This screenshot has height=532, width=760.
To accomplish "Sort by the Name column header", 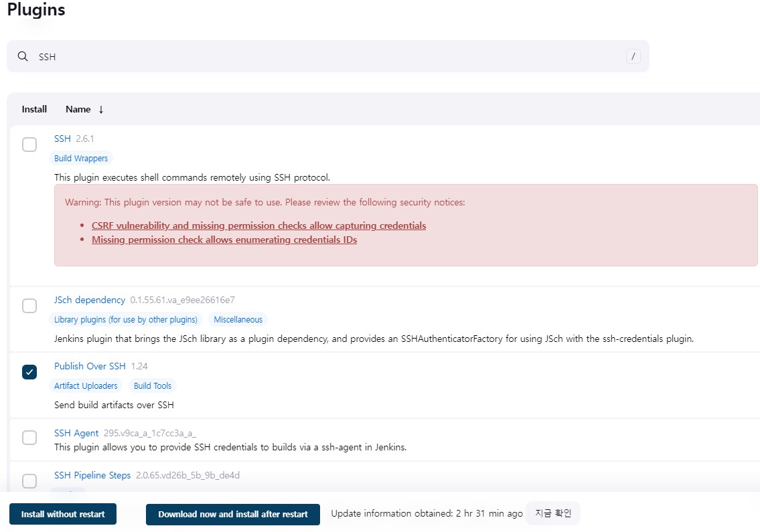I will (x=78, y=110).
